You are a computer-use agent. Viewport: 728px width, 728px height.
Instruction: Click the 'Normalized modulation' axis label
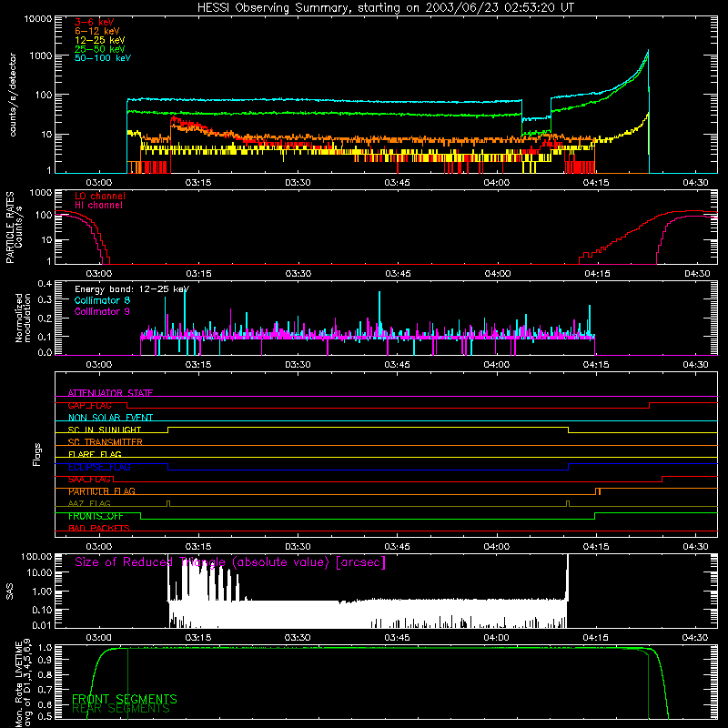pos(23,318)
